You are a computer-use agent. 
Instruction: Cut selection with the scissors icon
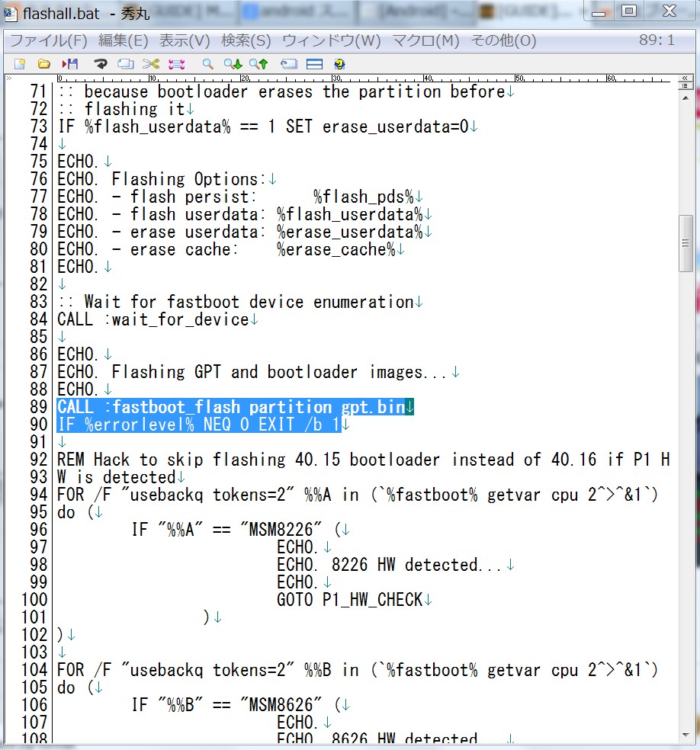(x=151, y=63)
